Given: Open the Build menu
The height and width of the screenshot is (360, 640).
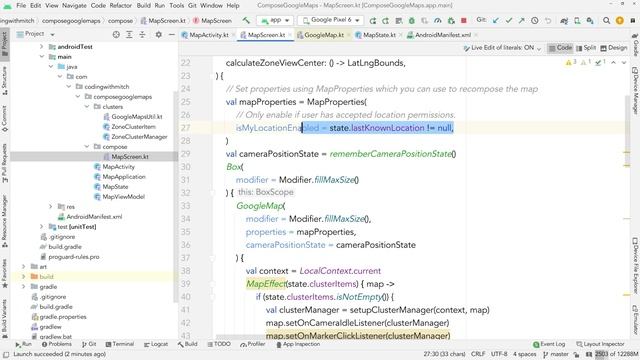Looking at the screenshot, I should tap(143, 6).
